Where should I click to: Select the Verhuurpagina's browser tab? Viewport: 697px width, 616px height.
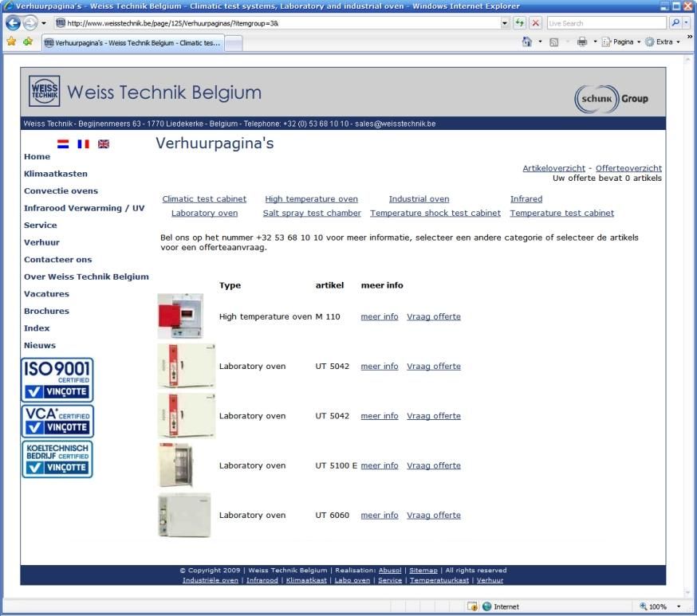coord(133,43)
